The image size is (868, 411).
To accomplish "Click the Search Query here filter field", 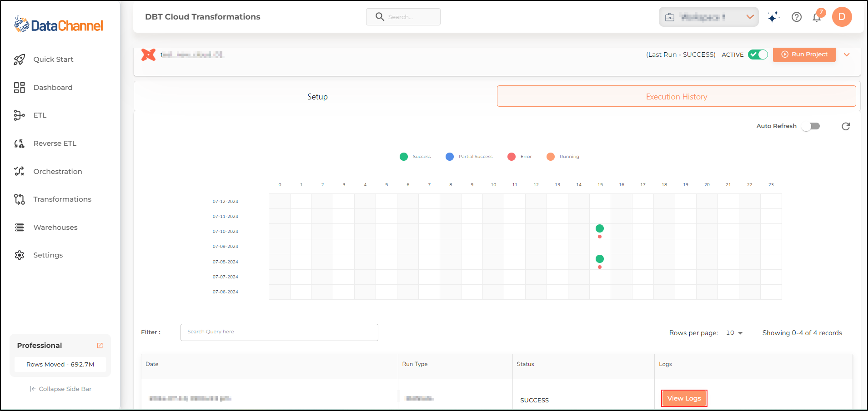I will click(279, 332).
